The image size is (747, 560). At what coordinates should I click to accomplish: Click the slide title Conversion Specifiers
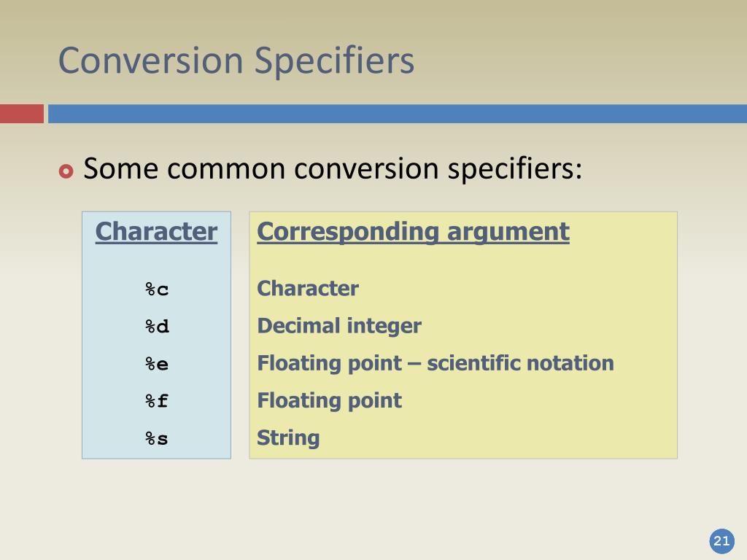[236, 61]
